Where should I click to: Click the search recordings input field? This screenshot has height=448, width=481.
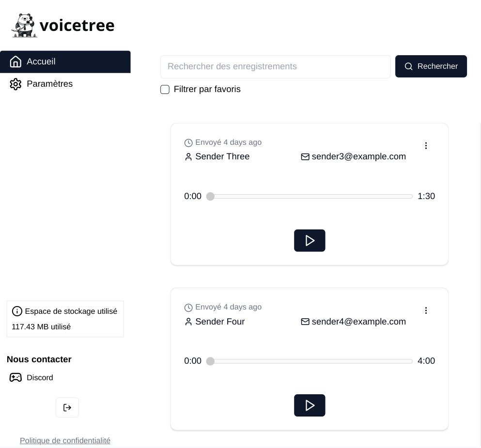(x=275, y=67)
